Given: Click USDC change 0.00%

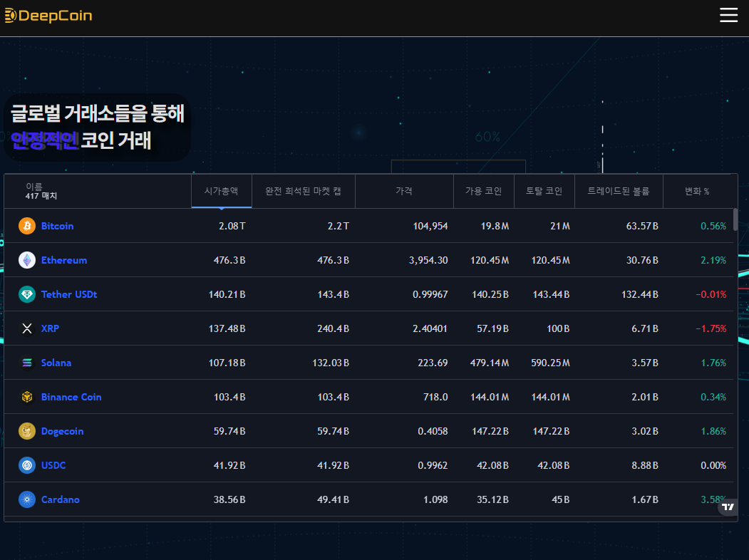Looking at the screenshot, I should (713, 465).
